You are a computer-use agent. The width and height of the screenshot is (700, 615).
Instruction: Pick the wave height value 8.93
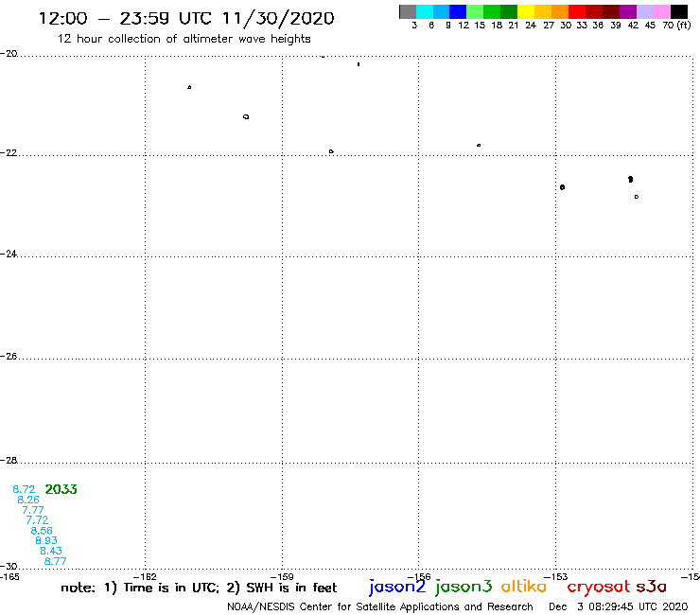point(46,540)
